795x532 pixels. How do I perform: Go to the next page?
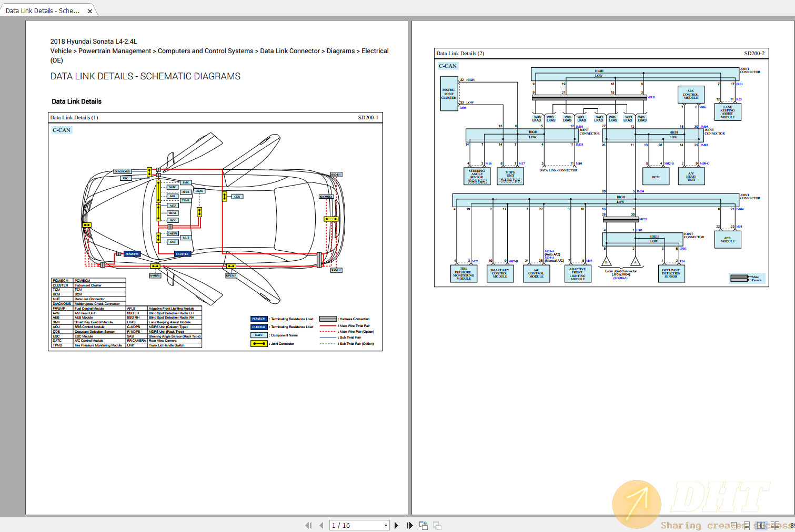coord(396,525)
